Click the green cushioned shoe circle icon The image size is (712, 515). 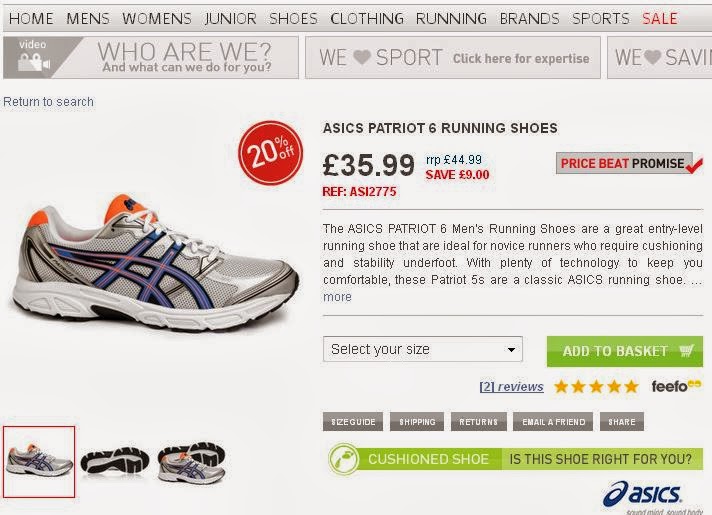344,459
